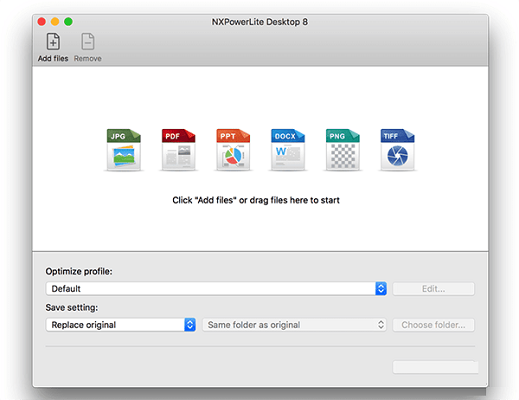
Task: Select the DOCX file type icon
Action: click(288, 150)
